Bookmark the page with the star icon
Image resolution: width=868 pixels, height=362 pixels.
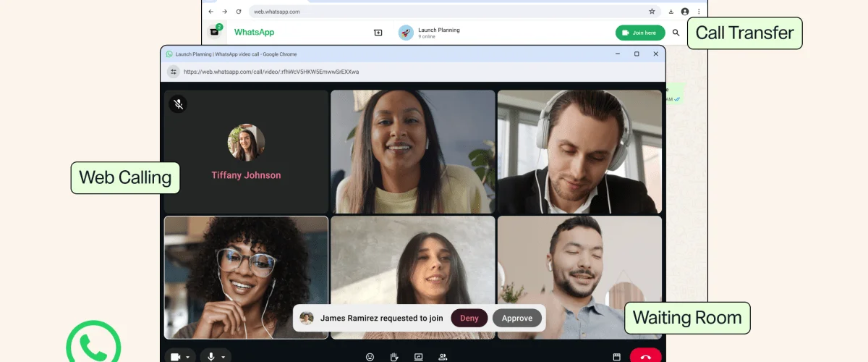652,12
